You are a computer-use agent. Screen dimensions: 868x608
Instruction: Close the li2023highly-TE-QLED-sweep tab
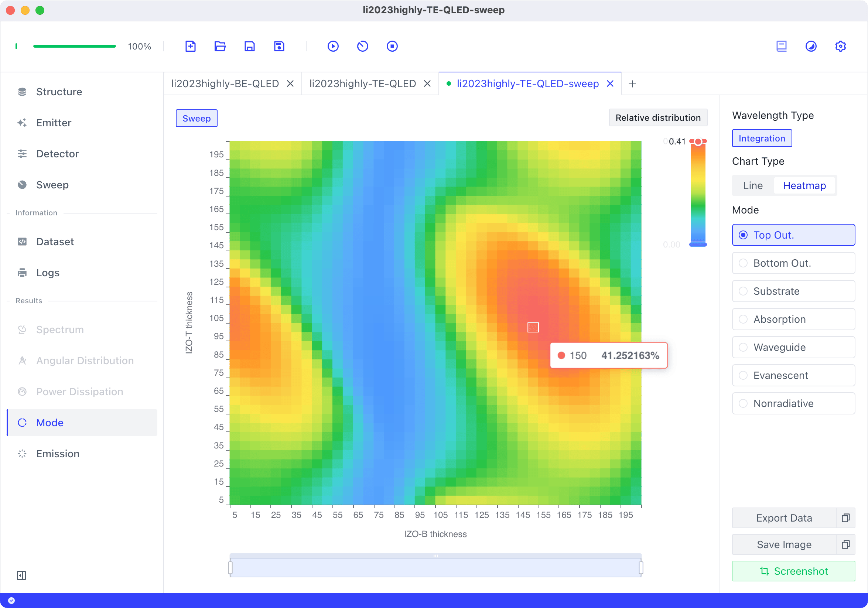click(x=610, y=83)
